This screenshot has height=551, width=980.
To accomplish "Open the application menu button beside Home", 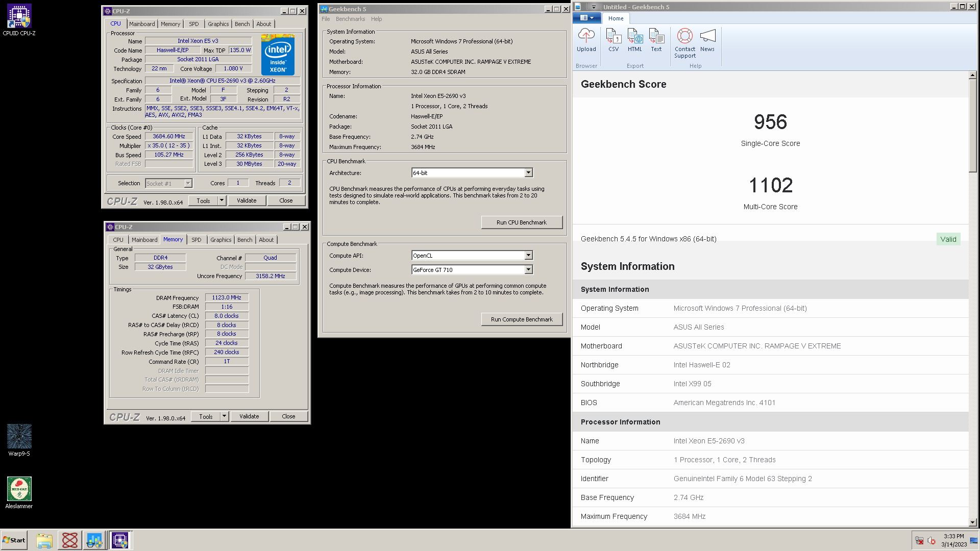I will [x=587, y=18].
